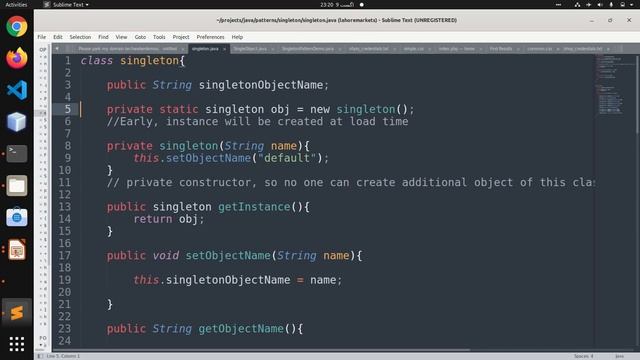The height and width of the screenshot is (360, 640).
Task: Open the Project menu
Action: [x=181, y=37]
